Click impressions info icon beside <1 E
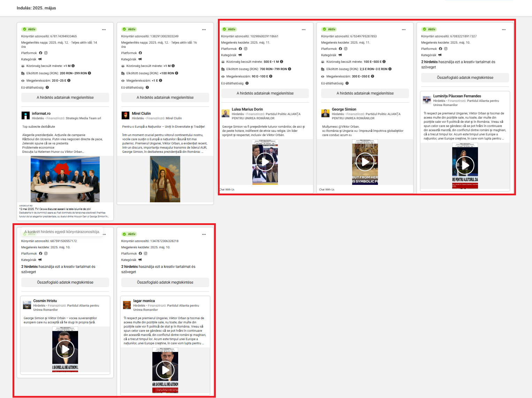The width and height of the screenshot is (532, 398). click(160, 80)
